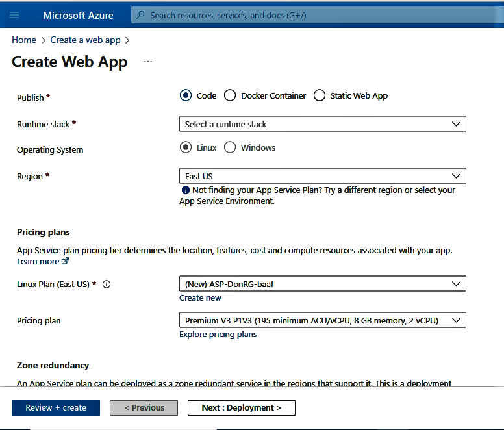Select Windows as the operating system
504x430 pixels.
[x=230, y=147]
